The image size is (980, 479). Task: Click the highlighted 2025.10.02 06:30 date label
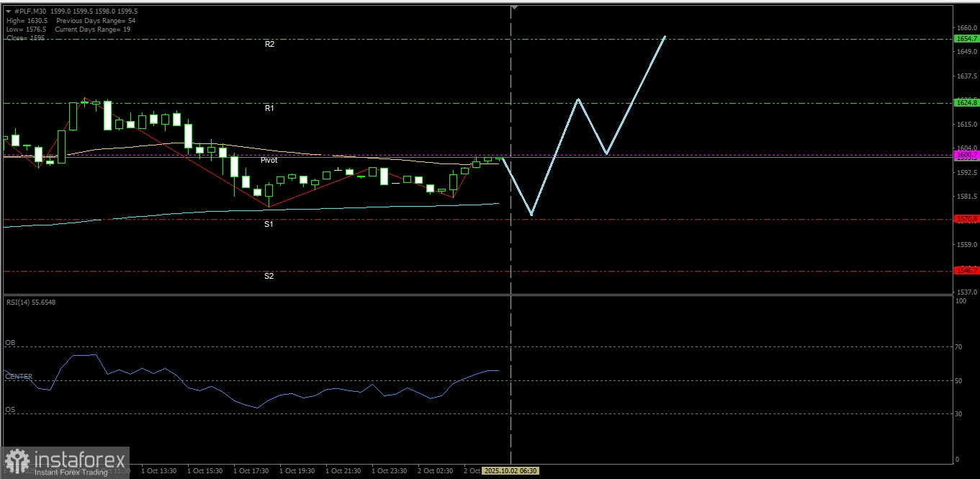tap(510, 470)
